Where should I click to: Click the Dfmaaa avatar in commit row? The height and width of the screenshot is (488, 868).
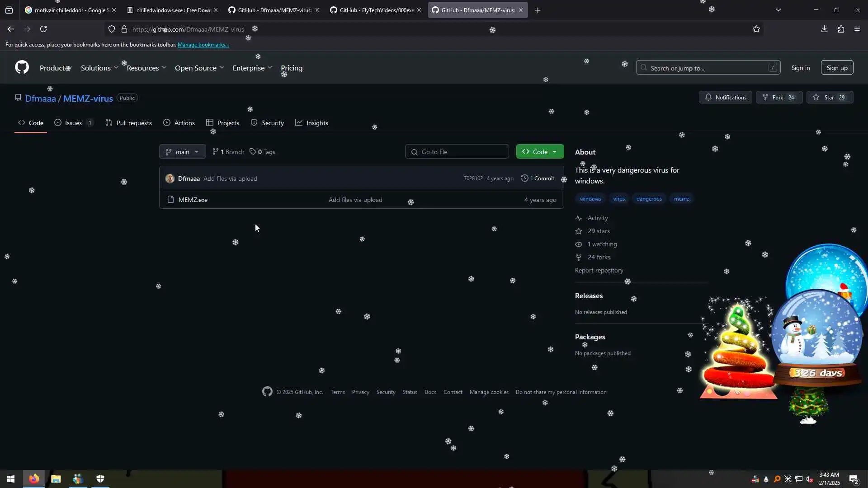coord(170,178)
